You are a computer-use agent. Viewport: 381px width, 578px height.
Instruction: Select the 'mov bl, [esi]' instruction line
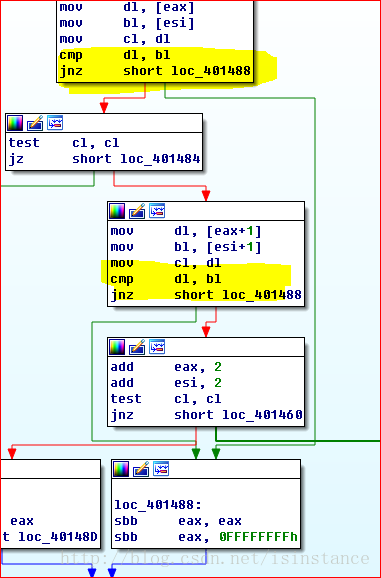(127, 23)
